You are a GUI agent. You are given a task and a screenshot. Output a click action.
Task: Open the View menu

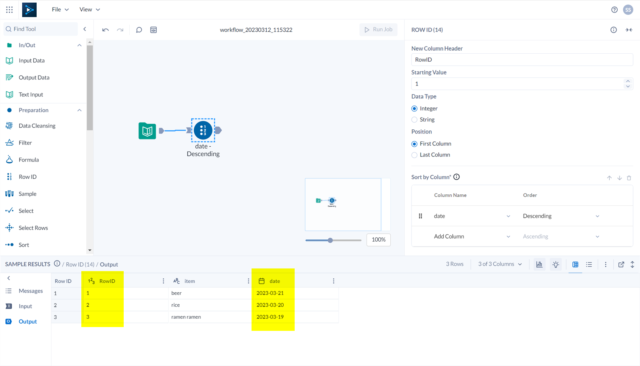tap(89, 9)
